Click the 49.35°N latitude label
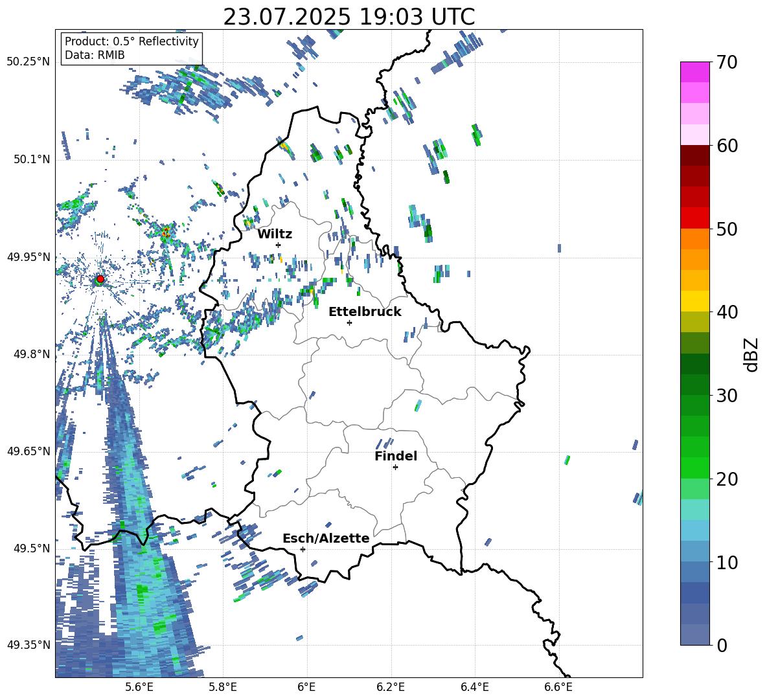This screenshot has width=767, height=700. point(29,645)
